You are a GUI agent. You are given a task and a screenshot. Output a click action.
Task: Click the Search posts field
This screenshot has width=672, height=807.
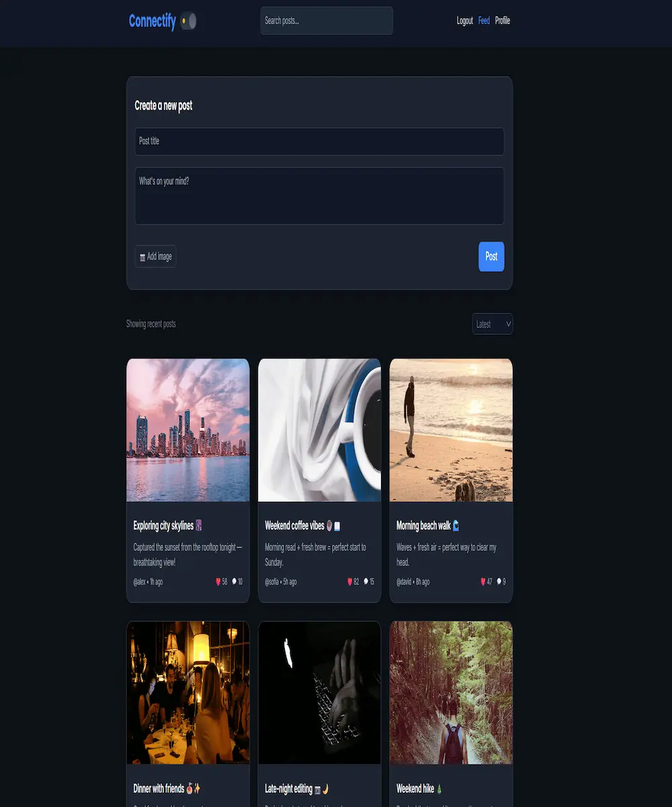tap(326, 21)
